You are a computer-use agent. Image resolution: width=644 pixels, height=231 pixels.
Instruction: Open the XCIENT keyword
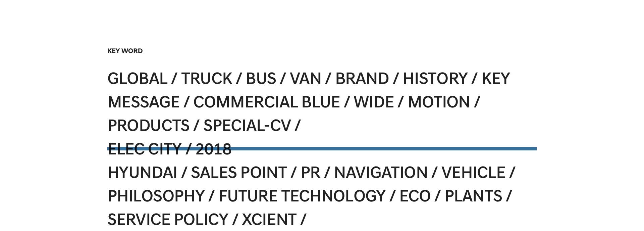point(269,220)
